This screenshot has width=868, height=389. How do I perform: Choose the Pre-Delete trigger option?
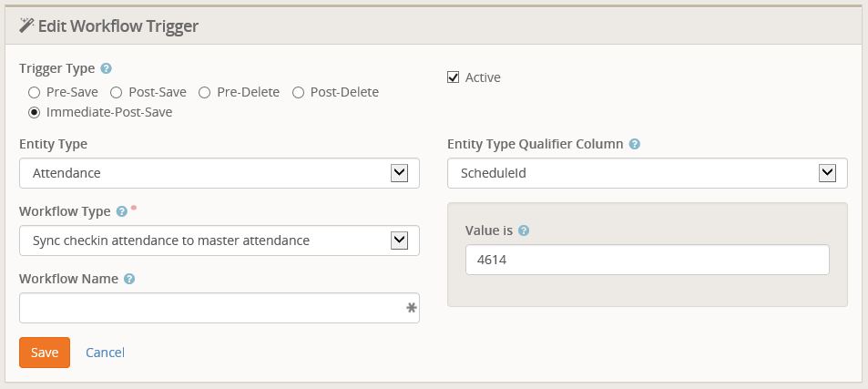(205, 92)
